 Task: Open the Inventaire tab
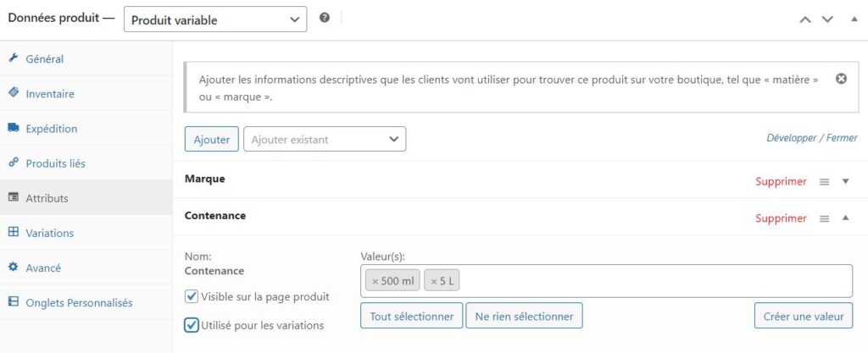tap(49, 94)
